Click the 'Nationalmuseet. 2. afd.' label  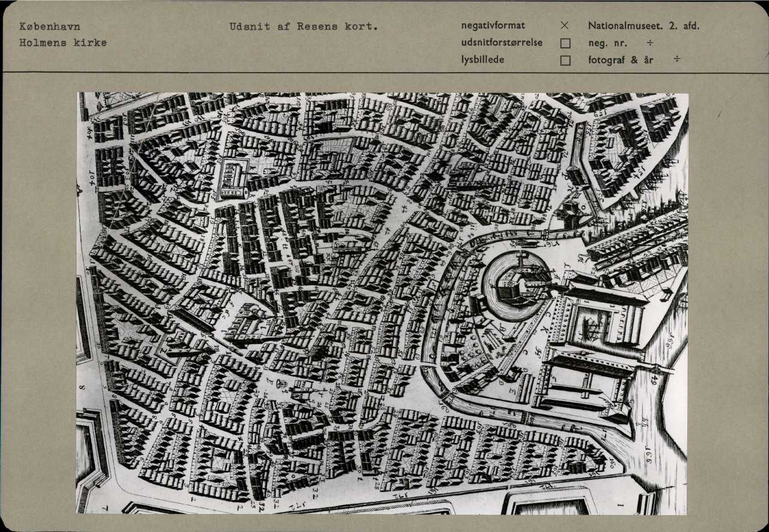[644, 26]
